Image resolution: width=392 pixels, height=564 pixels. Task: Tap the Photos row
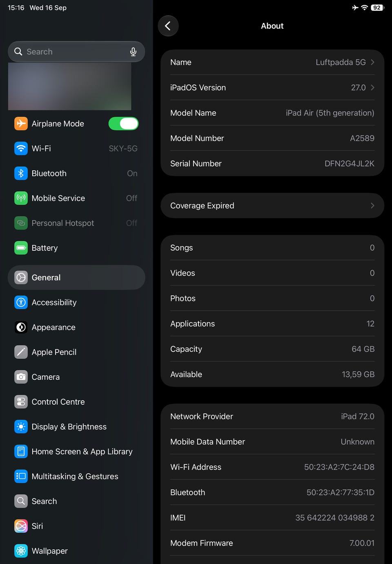tap(272, 298)
